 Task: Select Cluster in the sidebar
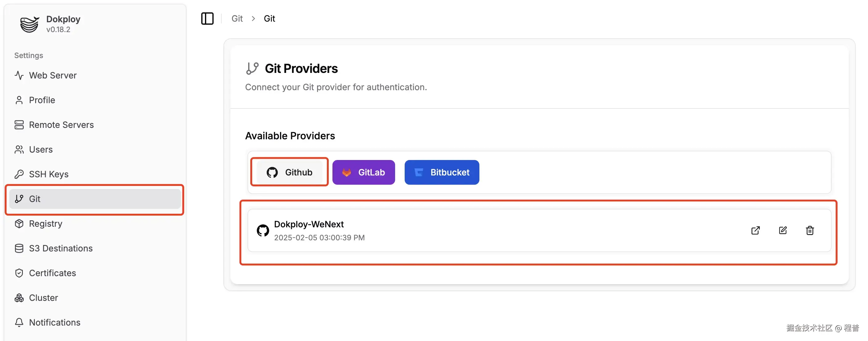click(x=44, y=297)
